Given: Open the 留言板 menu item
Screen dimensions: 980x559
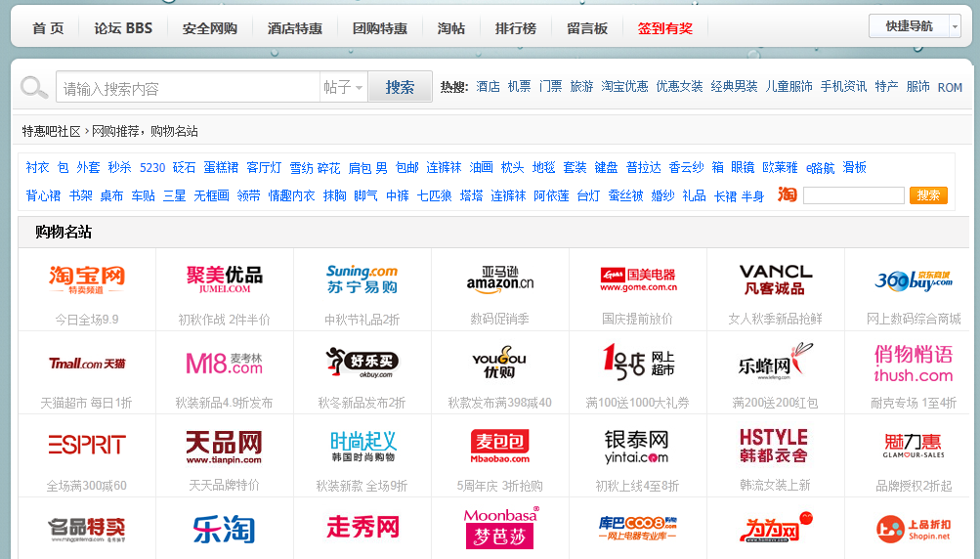Looking at the screenshot, I should pyautogui.click(x=587, y=28).
